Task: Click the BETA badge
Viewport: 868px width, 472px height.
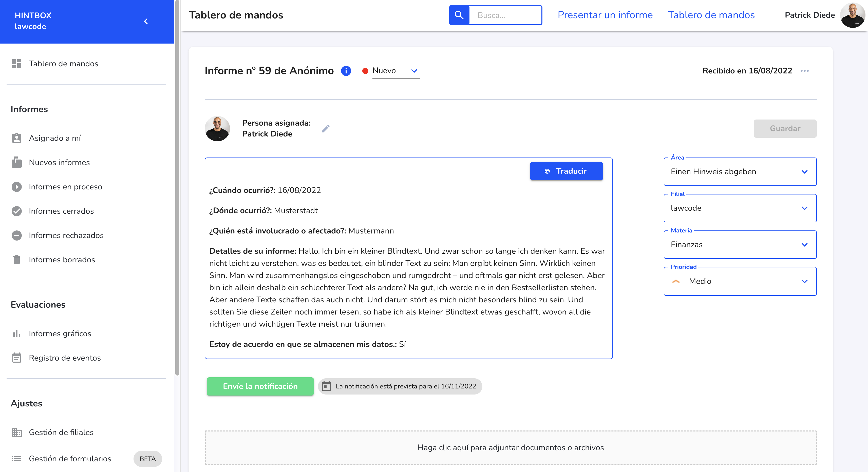Action: pos(148,459)
